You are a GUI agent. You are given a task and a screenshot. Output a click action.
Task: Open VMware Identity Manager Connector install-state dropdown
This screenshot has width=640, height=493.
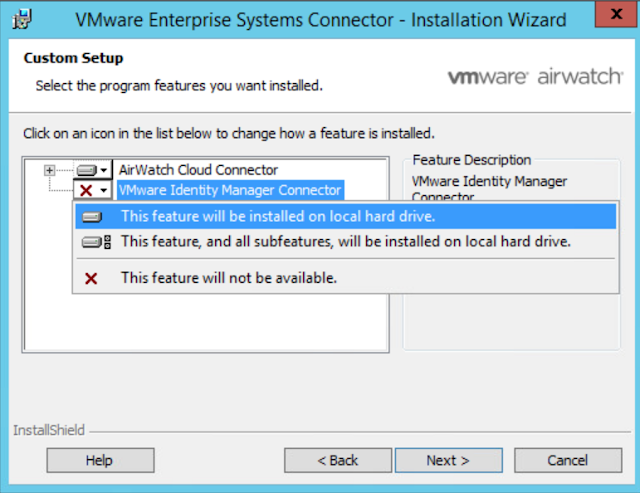tap(93, 190)
